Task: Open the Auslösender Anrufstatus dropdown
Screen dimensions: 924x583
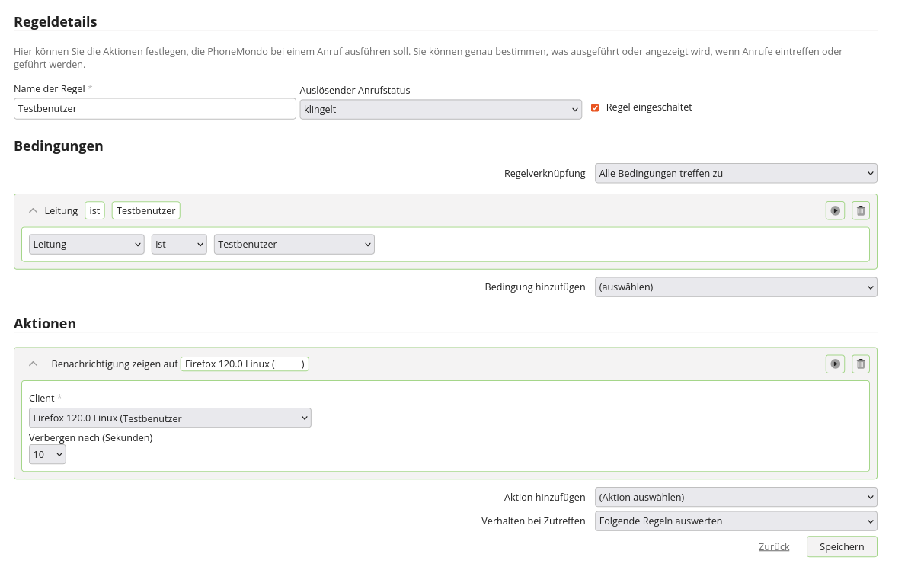Action: (440, 110)
